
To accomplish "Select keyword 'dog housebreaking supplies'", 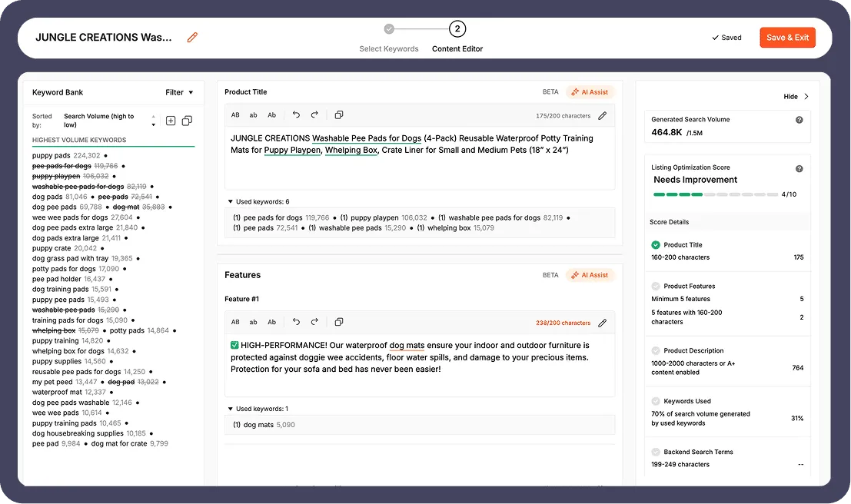I will pyautogui.click(x=78, y=433).
